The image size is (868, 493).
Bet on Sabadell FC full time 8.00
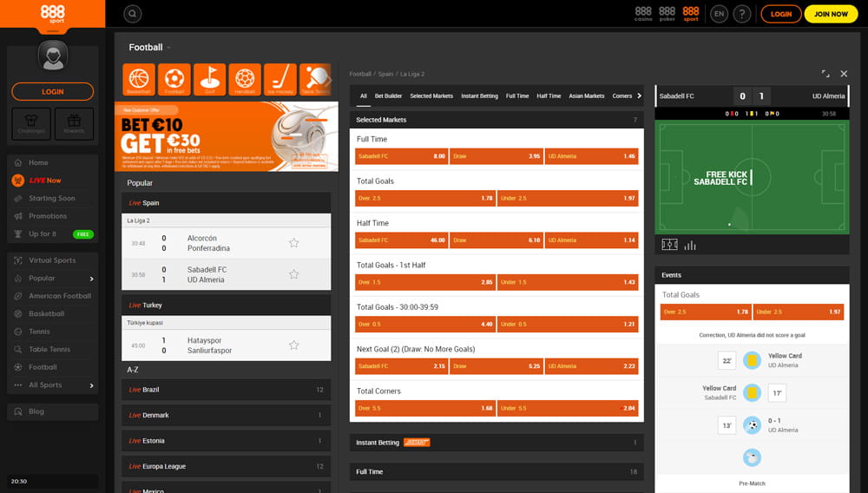401,156
